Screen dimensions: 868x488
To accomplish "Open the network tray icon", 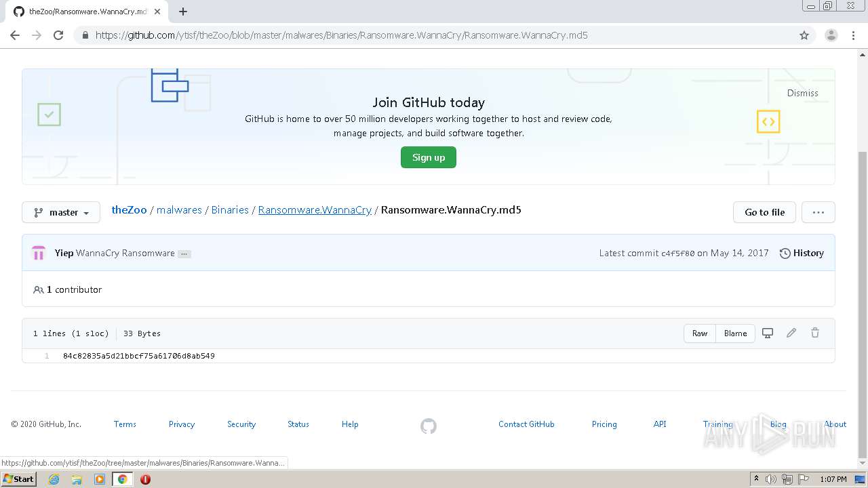I will tap(787, 479).
